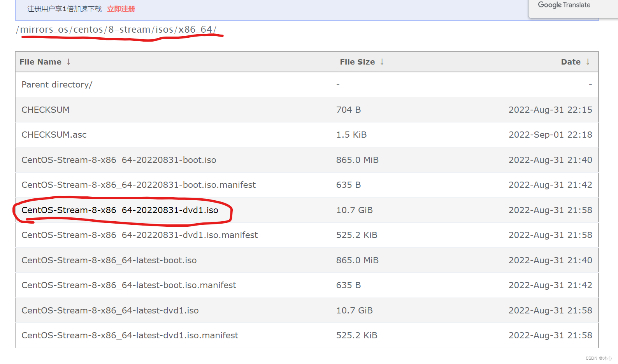618x364 pixels.
Task: Click 865.0 MiB size of 20220831-boot.iso
Action: pyautogui.click(x=357, y=160)
